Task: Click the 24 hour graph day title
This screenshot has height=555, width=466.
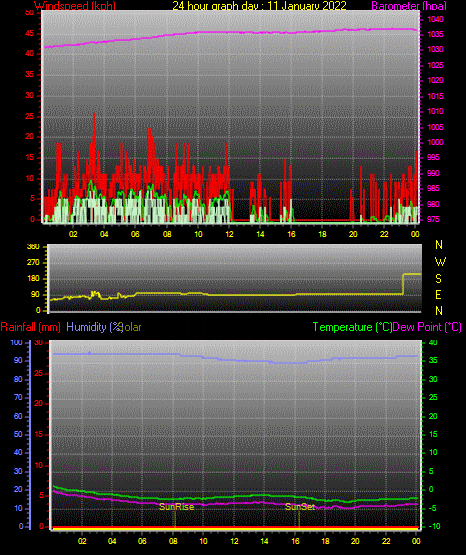Action: (259, 6)
